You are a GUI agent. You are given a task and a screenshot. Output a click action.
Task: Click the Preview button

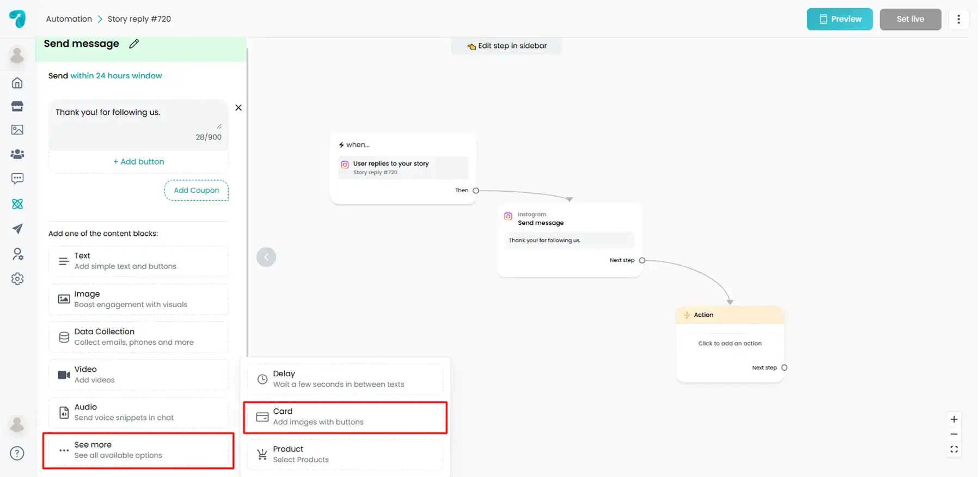coord(839,19)
